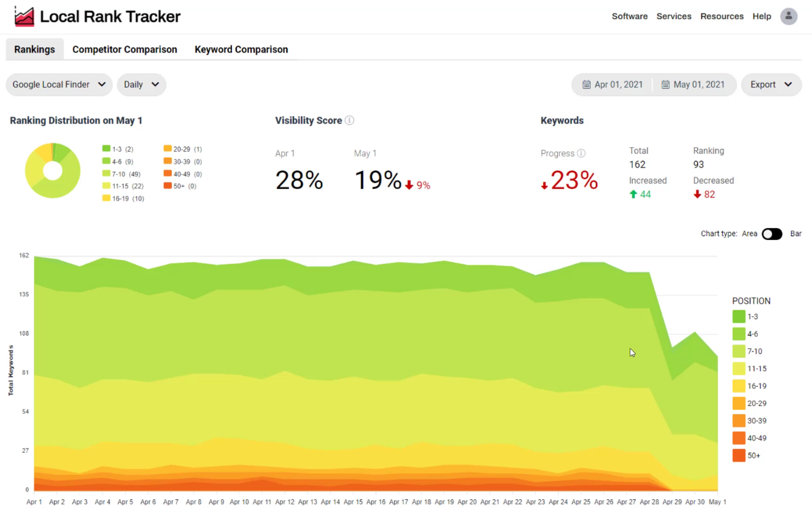The width and height of the screenshot is (812, 511).
Task: Expand the Google Local Finder dropdown
Action: click(59, 85)
